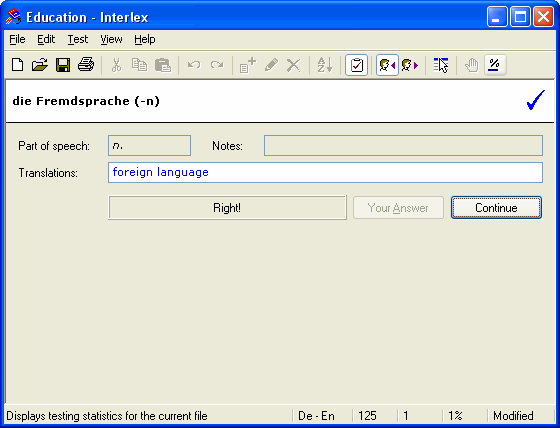Sort entries with the A-Z icon
This screenshot has width=560, height=428.
pyautogui.click(x=325, y=65)
